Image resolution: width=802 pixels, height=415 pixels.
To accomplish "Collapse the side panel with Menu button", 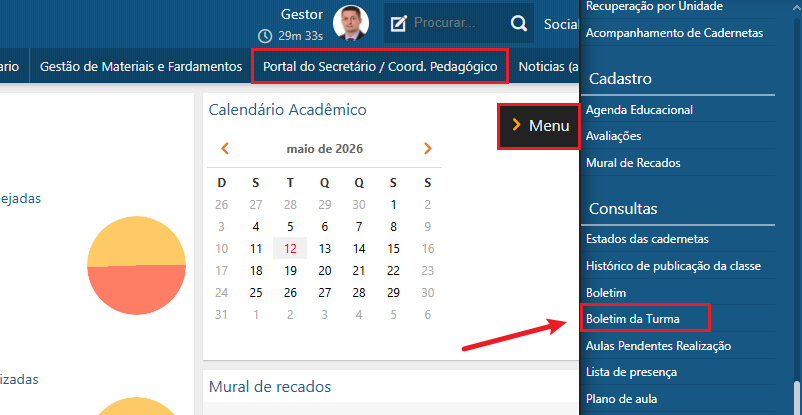I will [x=539, y=126].
